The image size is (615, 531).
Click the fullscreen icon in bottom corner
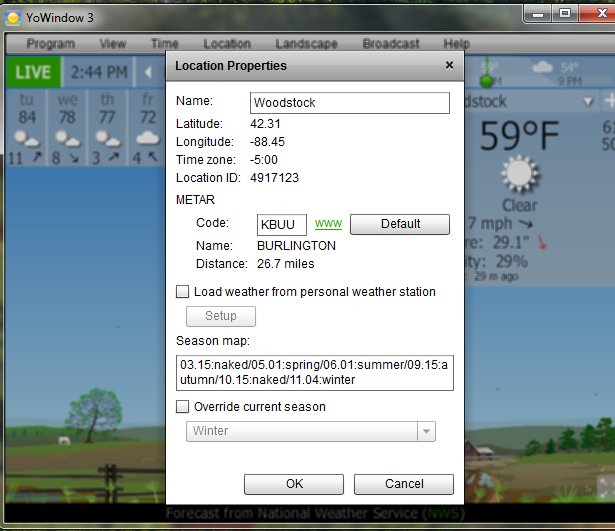pyautogui.click(x=604, y=486)
